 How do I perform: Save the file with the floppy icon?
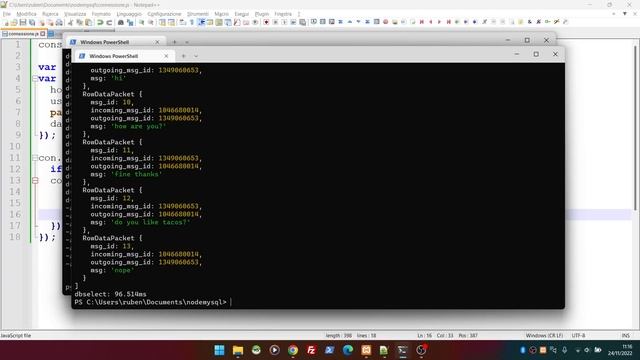(23, 22)
